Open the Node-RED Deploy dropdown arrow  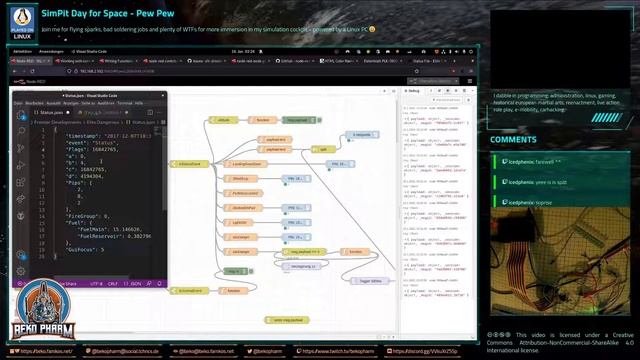(456, 81)
